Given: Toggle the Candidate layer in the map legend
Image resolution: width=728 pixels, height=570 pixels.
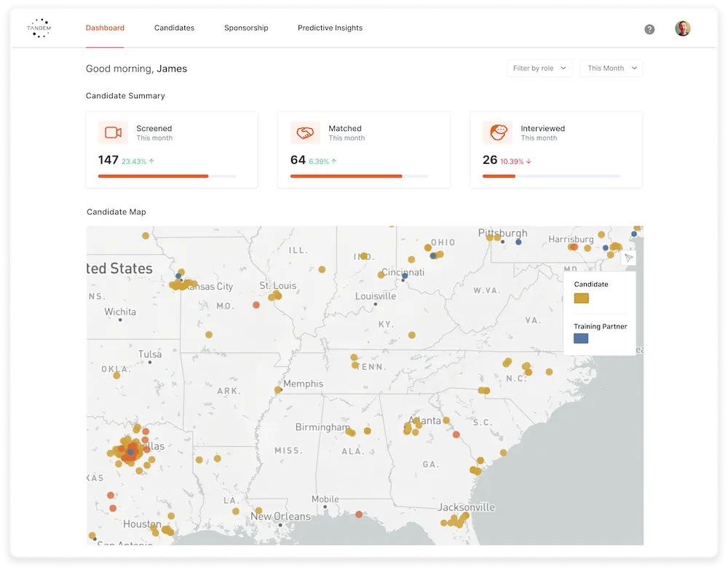Looking at the screenshot, I should [x=591, y=284].
